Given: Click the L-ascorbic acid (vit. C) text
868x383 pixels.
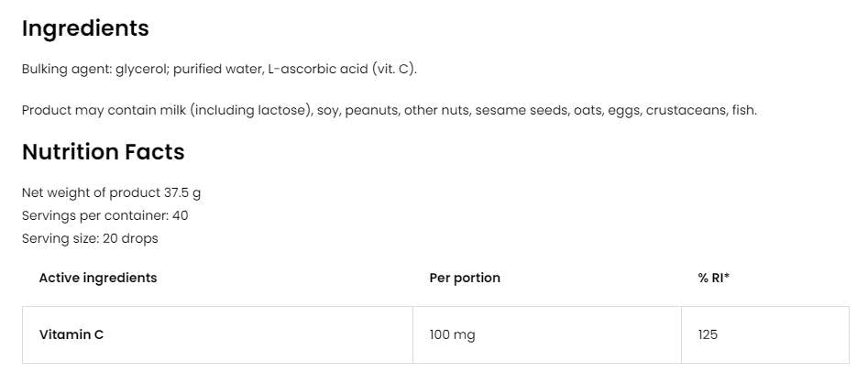Looking at the screenshot, I should tap(342, 69).
